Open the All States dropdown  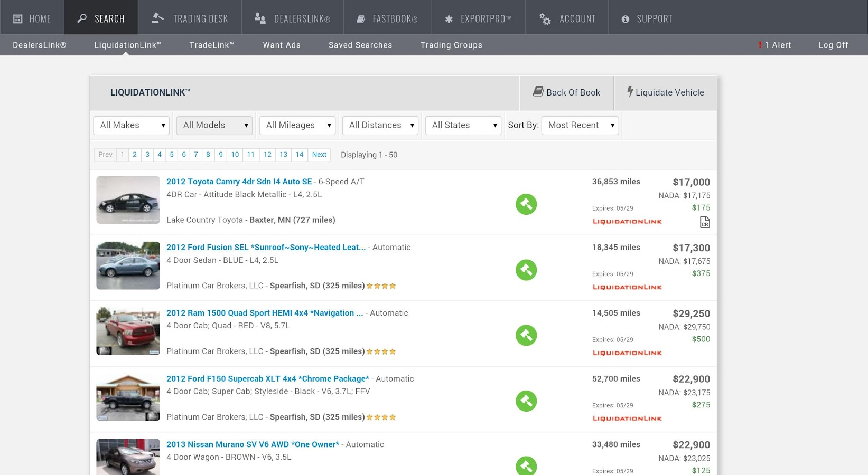[463, 125]
